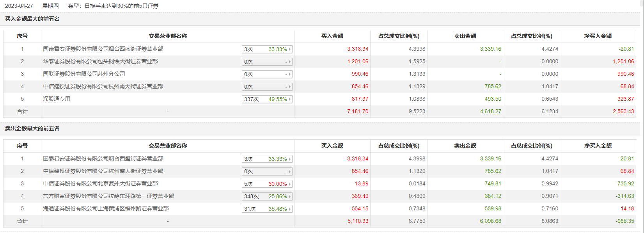Expand 中信证券北京复外大街 5次 60.00% dropdown
The image size is (644, 233).
267,184
